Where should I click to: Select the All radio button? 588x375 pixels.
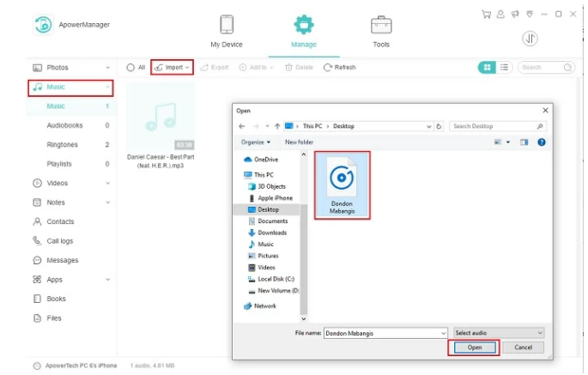130,67
